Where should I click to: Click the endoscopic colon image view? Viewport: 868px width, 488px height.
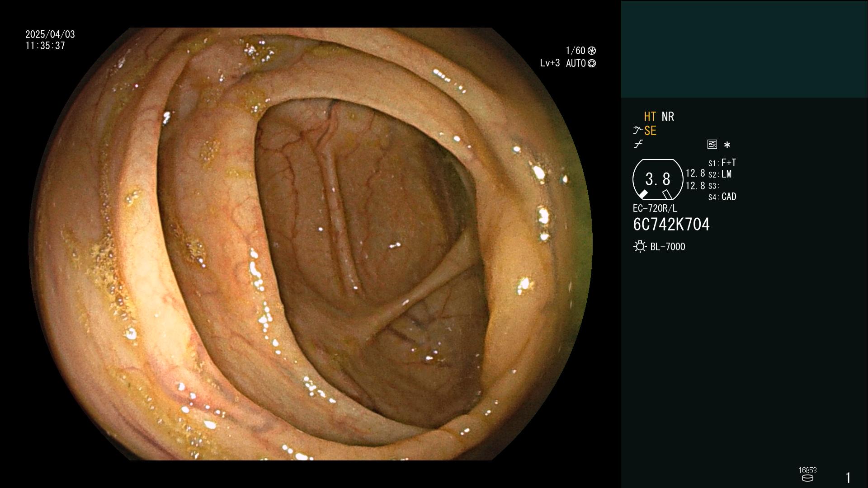(x=311, y=244)
